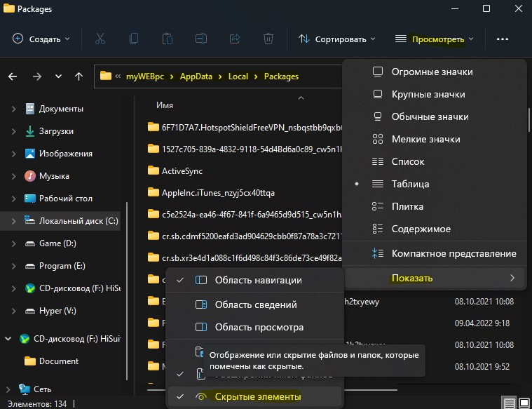Viewport: 532px width, 409px height.
Task: Open the three-dots See more menu
Action: [x=502, y=39]
